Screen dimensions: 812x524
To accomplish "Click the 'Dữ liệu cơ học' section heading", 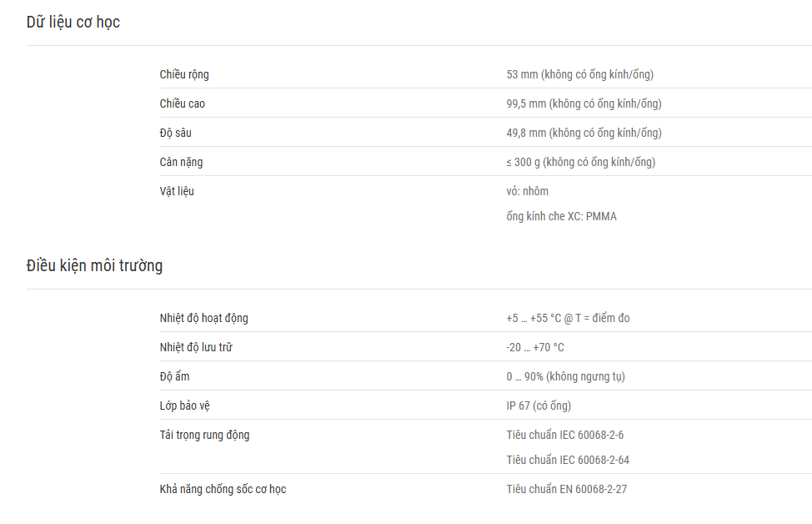I will (73, 23).
